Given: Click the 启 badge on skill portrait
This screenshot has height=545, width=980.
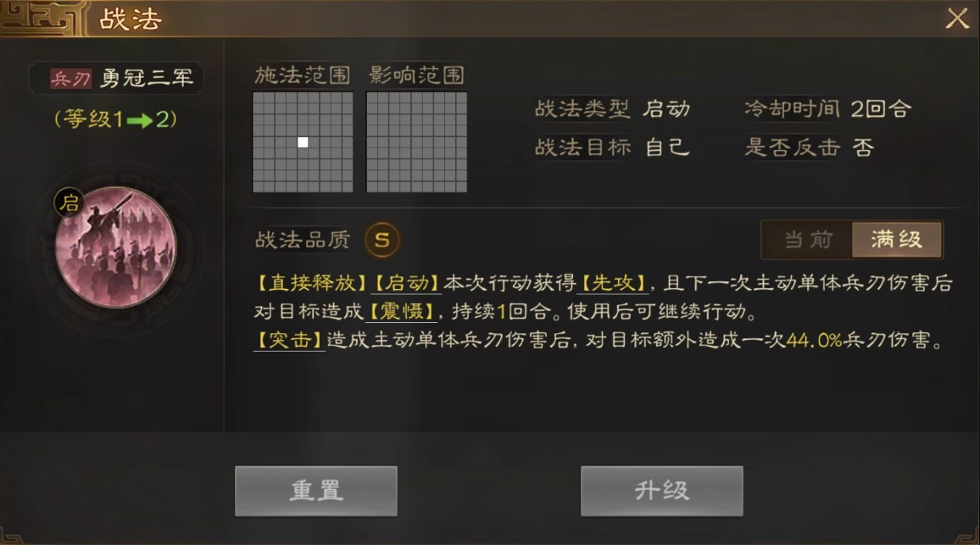Looking at the screenshot, I should (x=70, y=203).
